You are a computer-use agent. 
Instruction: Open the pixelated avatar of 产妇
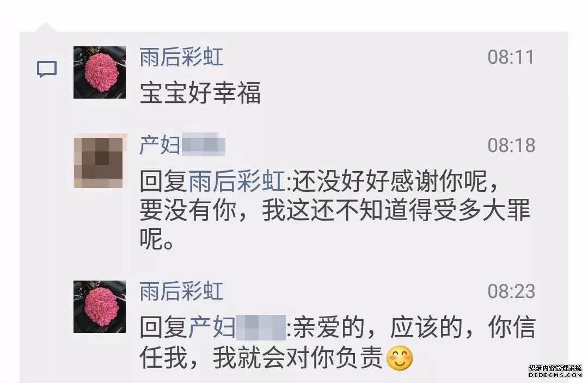pyautogui.click(x=100, y=161)
